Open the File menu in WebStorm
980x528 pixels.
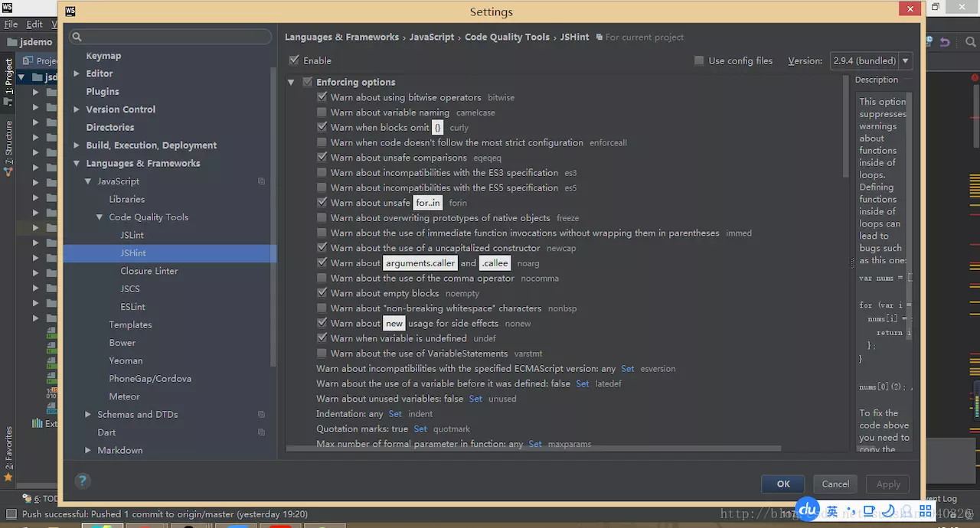point(11,24)
